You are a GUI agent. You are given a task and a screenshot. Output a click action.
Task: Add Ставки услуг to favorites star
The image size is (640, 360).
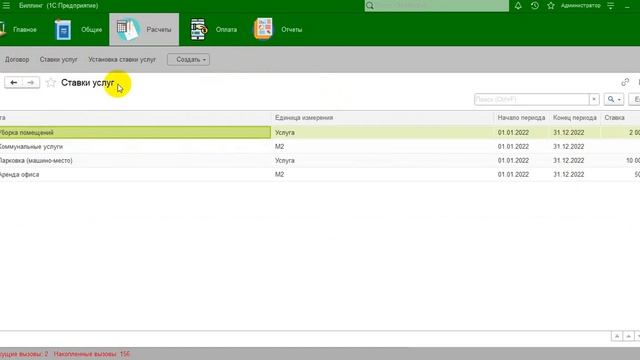click(x=51, y=83)
